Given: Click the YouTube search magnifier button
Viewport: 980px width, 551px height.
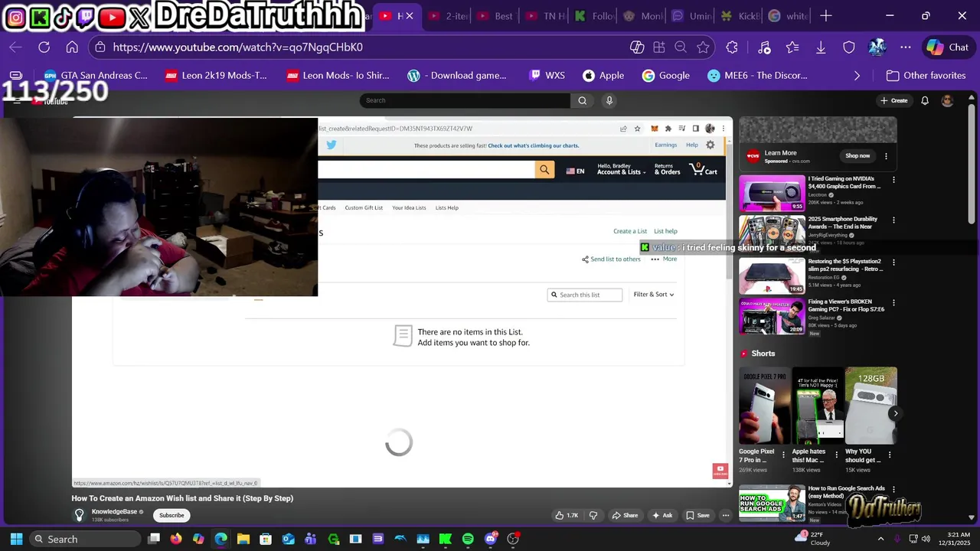Looking at the screenshot, I should (x=582, y=100).
